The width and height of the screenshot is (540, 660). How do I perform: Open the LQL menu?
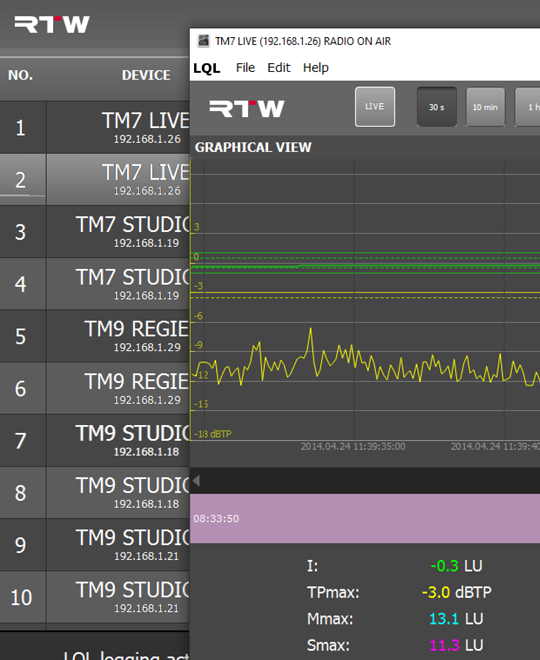[207, 68]
